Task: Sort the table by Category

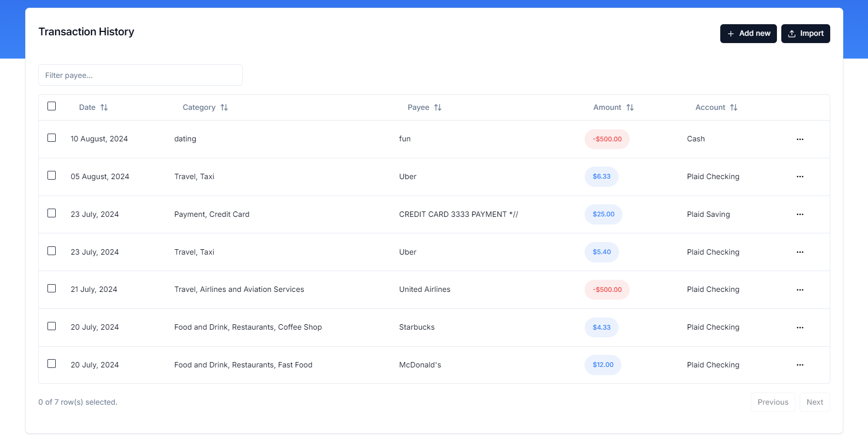Action: pyautogui.click(x=205, y=107)
